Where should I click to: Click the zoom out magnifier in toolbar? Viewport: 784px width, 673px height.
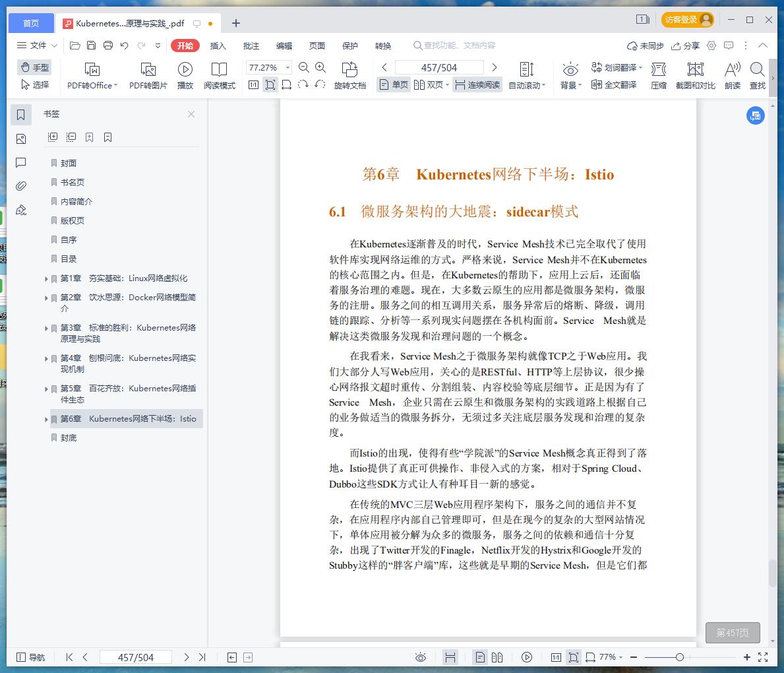(x=303, y=67)
